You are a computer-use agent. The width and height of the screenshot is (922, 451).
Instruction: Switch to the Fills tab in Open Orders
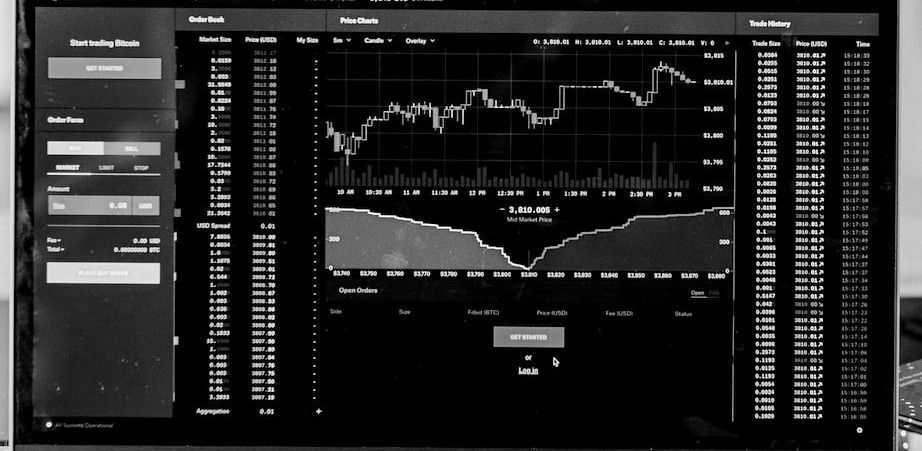(x=714, y=293)
